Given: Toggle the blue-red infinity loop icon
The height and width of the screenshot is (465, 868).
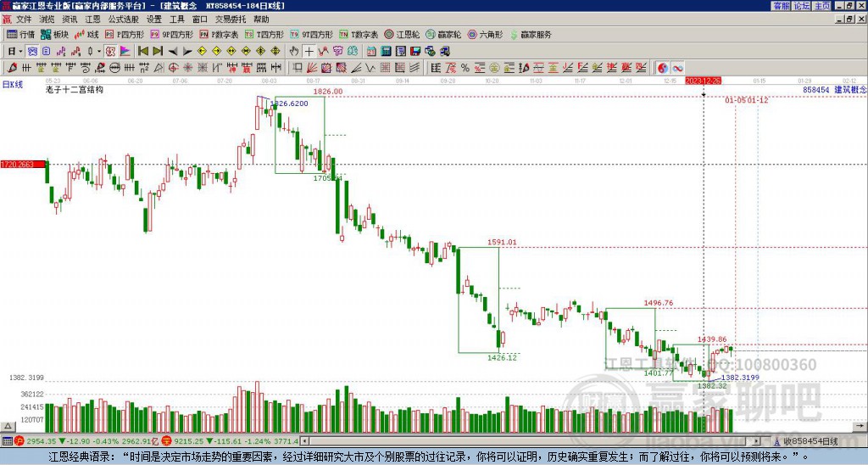Looking at the screenshot, I should (677, 68).
